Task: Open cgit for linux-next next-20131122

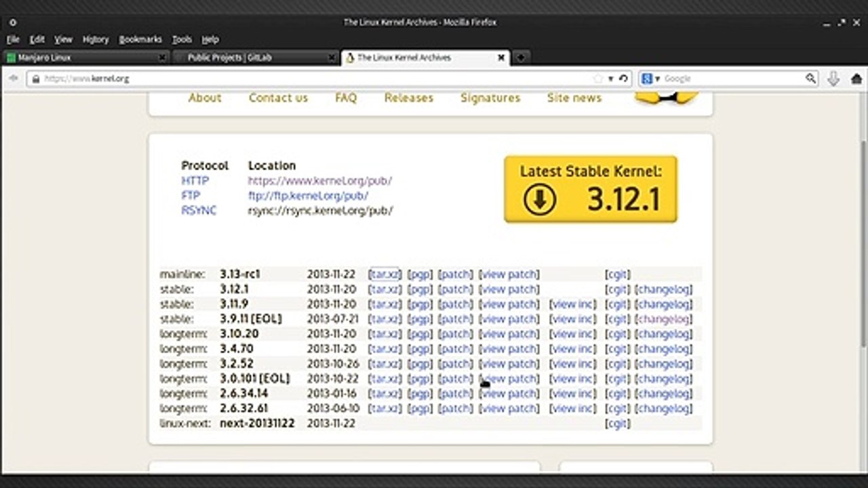Action: pos(617,424)
